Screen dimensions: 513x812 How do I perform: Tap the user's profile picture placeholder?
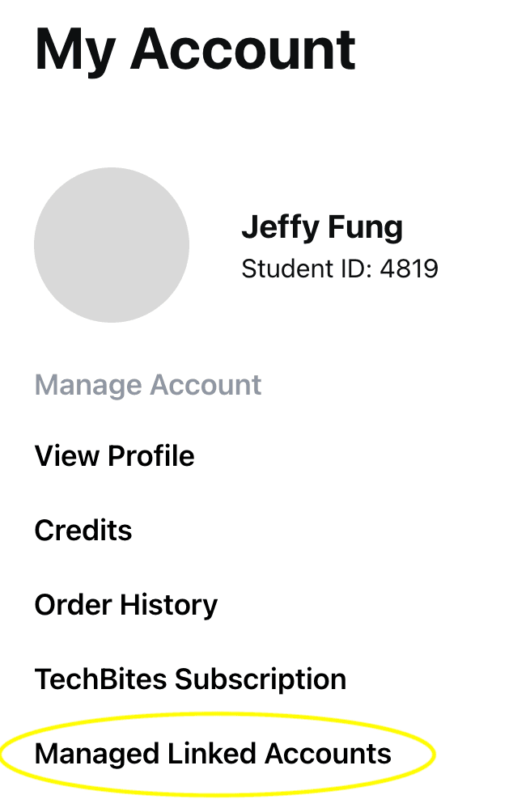[x=112, y=245]
